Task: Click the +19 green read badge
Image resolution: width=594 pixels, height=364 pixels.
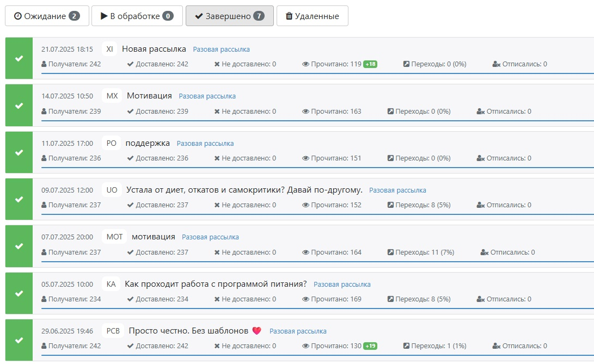Action: [x=370, y=346]
